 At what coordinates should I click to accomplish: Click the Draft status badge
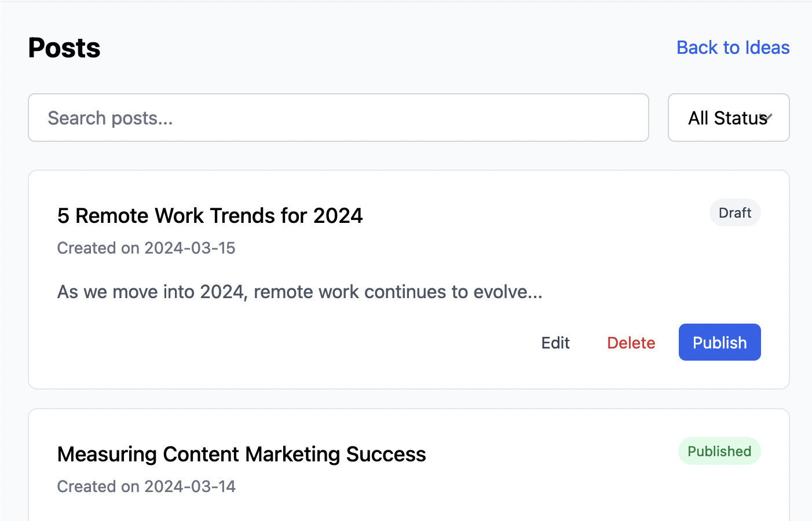(x=735, y=212)
